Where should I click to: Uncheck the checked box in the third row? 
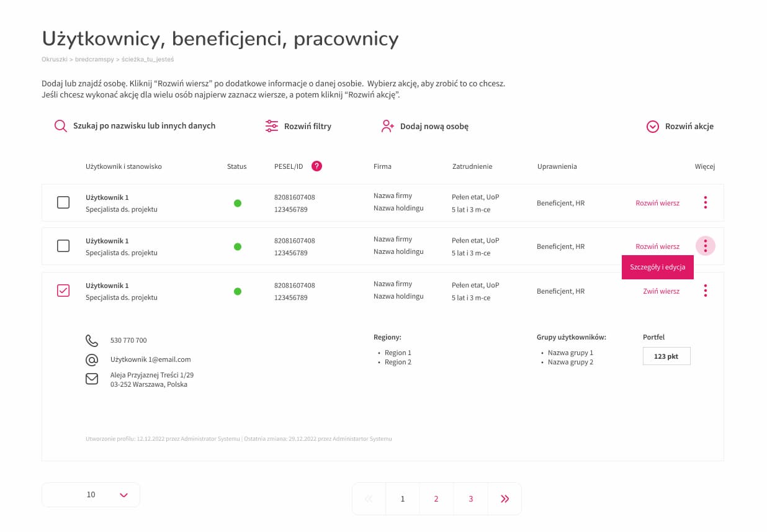tap(63, 291)
